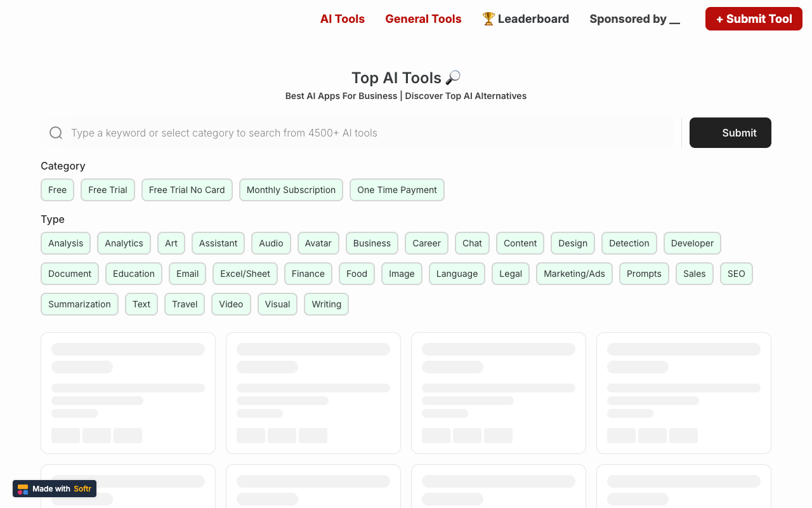Select the Document type tag
This screenshot has width=812, height=508.
coord(70,274)
